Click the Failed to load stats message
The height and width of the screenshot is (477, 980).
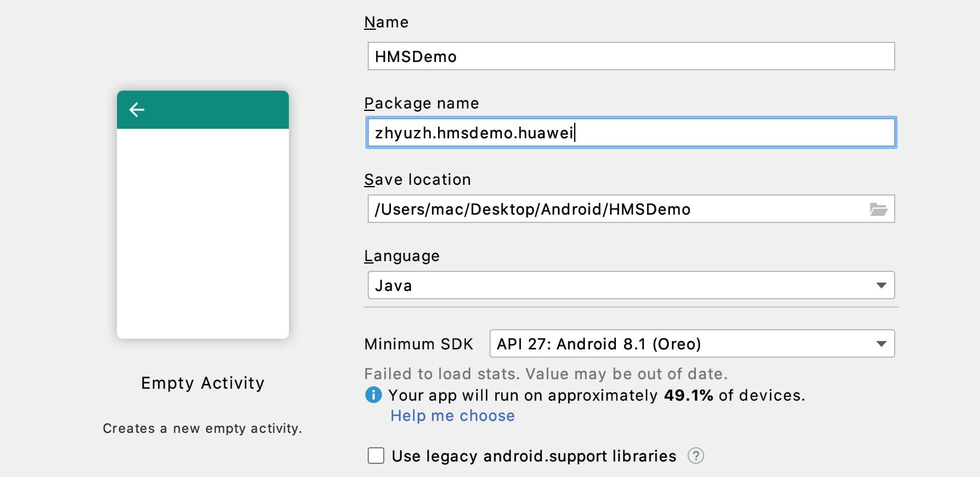click(546, 374)
